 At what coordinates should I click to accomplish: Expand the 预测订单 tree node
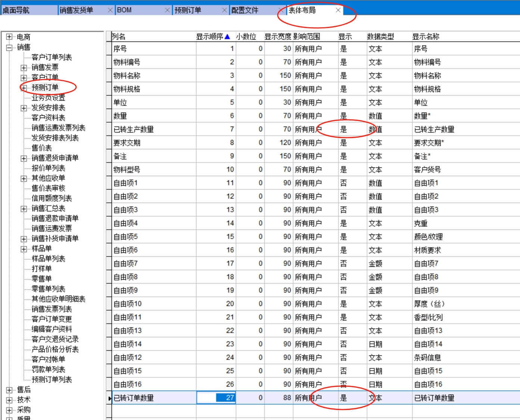tap(24, 88)
